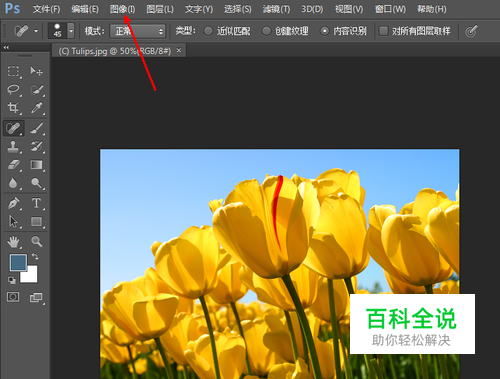Click the foreground blue color swatch

click(x=18, y=263)
